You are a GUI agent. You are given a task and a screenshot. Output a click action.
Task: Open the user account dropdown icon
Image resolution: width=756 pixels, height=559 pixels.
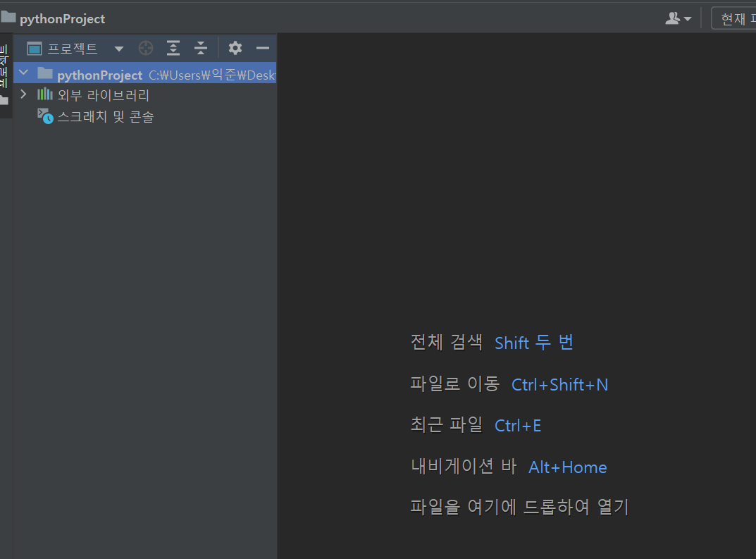pyautogui.click(x=678, y=18)
